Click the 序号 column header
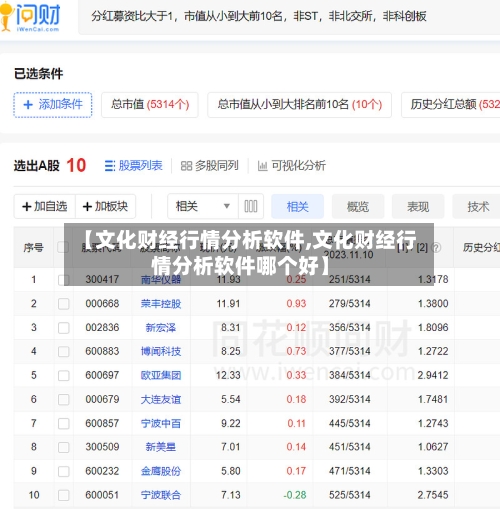This screenshot has width=500, height=509. [34, 247]
